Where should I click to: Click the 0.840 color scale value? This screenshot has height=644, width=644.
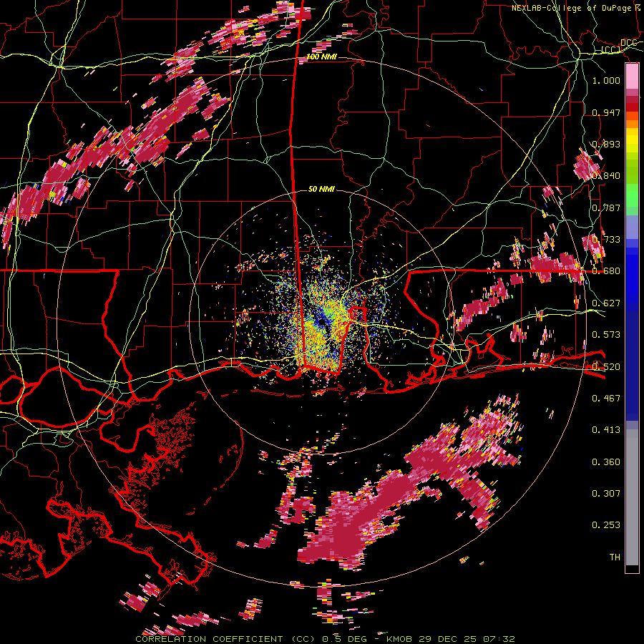tap(606, 176)
